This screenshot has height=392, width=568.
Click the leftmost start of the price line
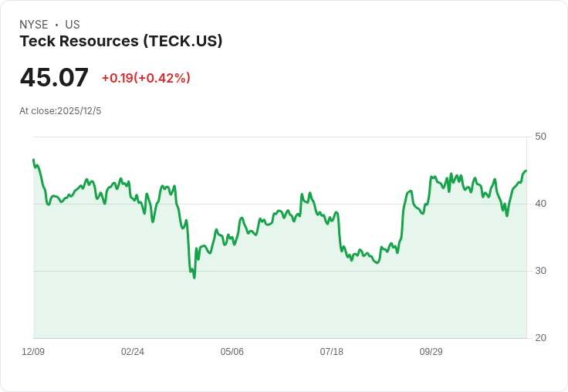pyautogui.click(x=33, y=160)
